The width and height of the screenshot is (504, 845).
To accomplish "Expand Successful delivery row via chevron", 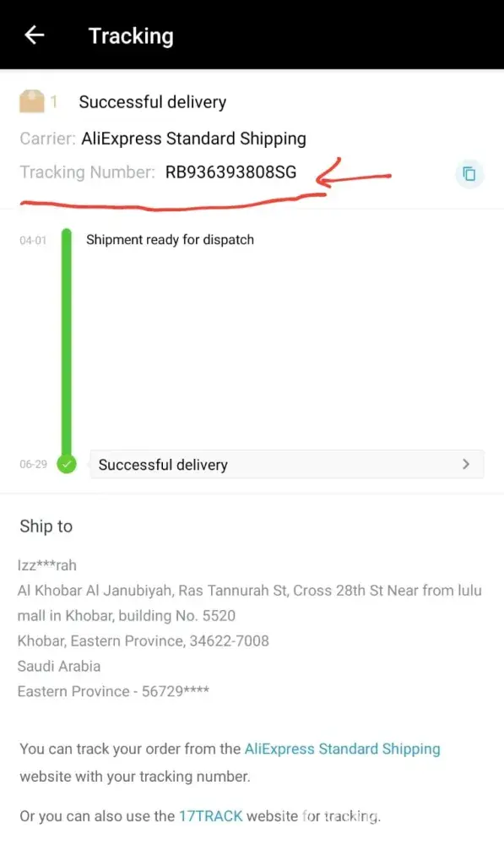I will (x=466, y=464).
